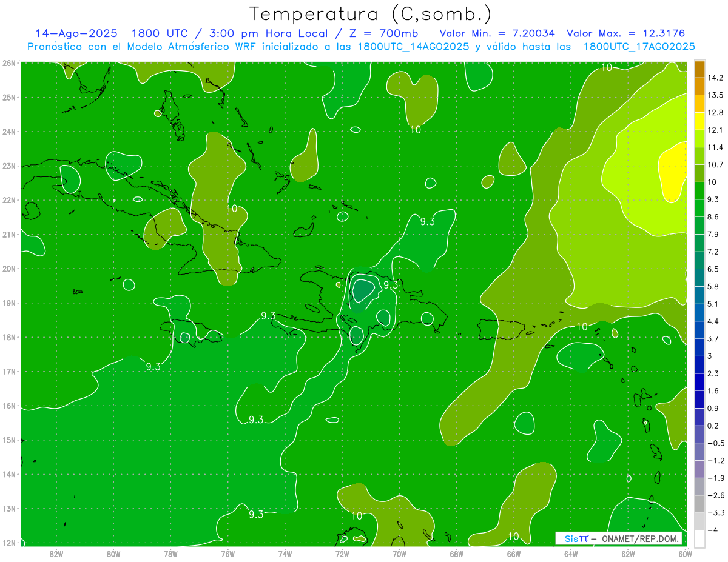Image resolution: width=728 pixels, height=562 pixels.
Task: Click the 20N latitude axis label
Action: pos(9,269)
